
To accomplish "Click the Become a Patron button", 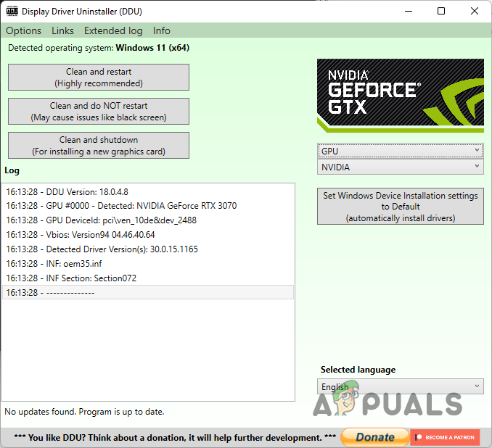I will 445,437.
